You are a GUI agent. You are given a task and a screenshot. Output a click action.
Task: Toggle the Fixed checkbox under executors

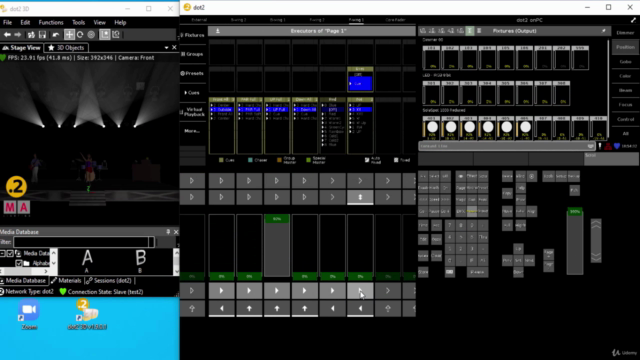pyautogui.click(x=396, y=160)
